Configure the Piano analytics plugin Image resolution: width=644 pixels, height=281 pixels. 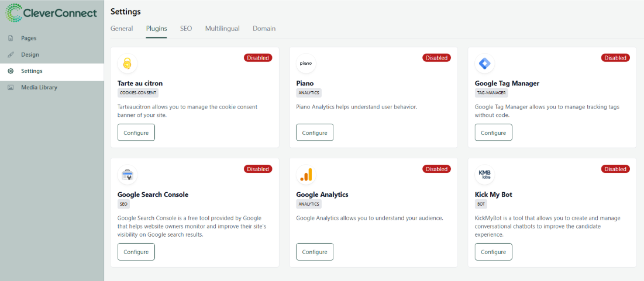315,133
